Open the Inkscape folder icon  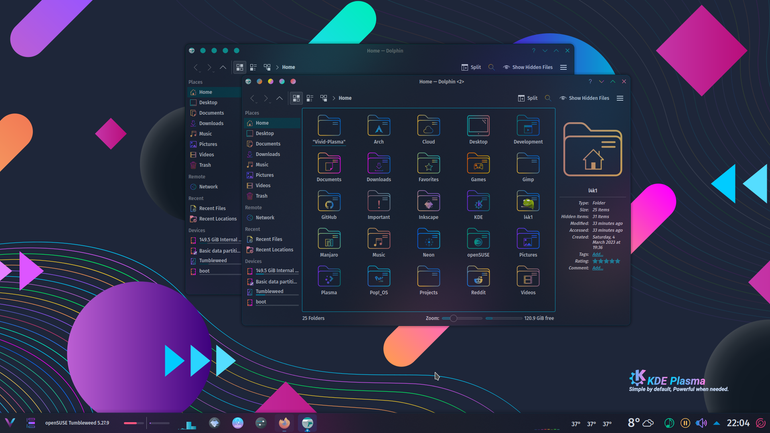(428, 201)
